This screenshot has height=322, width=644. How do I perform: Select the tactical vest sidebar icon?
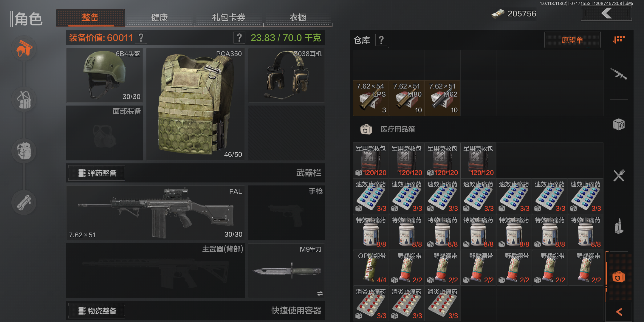[24, 100]
